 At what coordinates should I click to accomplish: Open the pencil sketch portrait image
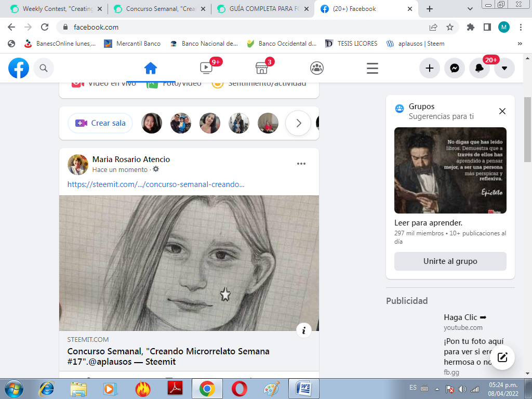(189, 263)
